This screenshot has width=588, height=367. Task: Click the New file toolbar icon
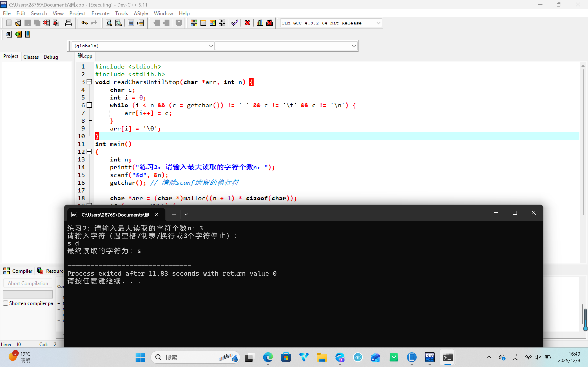click(x=9, y=23)
